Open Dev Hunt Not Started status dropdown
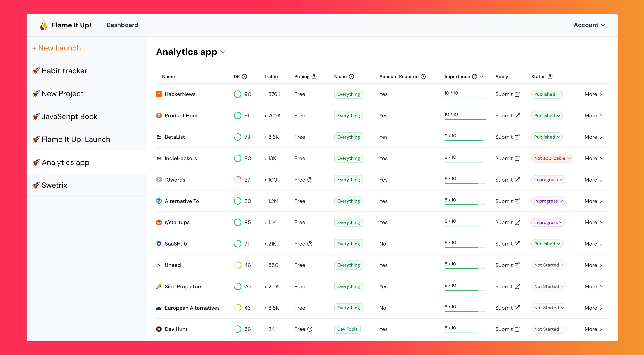The width and height of the screenshot is (644, 355). coord(549,329)
